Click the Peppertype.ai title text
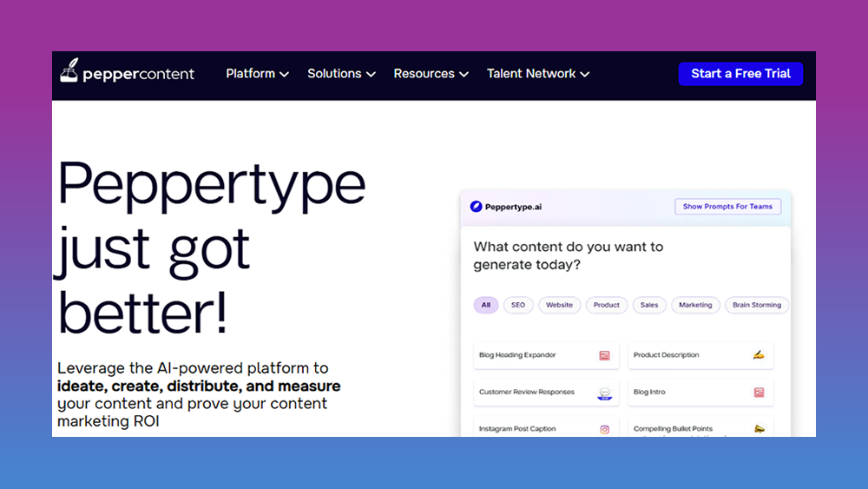 pyautogui.click(x=513, y=207)
